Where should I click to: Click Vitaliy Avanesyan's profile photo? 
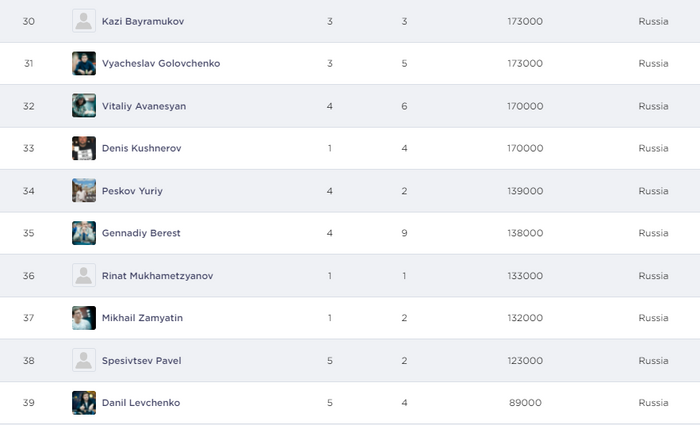84,106
